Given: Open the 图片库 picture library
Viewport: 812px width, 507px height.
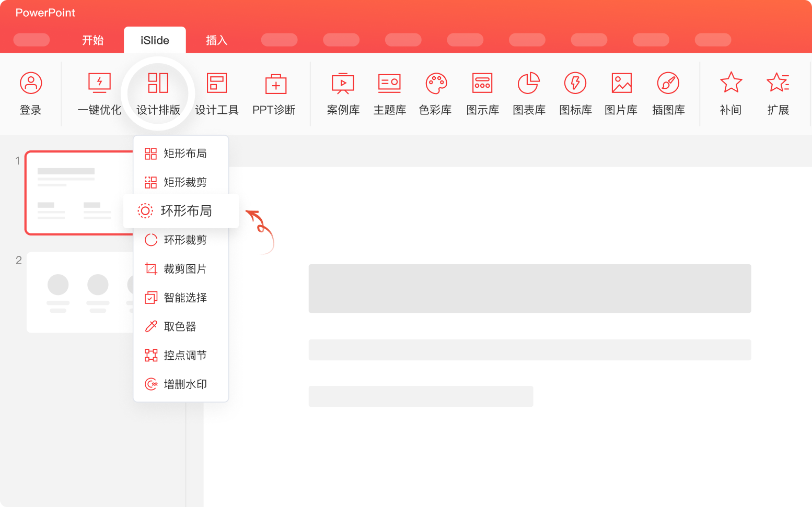Looking at the screenshot, I should tap(621, 94).
